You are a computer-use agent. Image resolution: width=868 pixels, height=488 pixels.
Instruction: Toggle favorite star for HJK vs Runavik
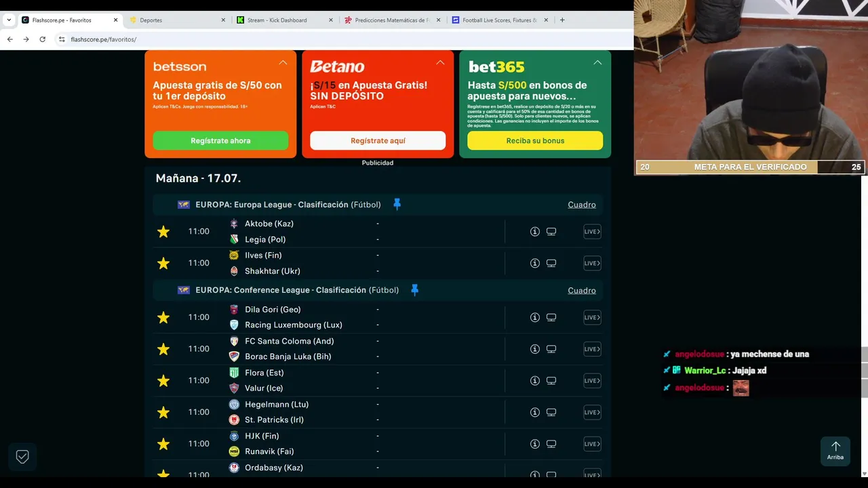coord(163,444)
